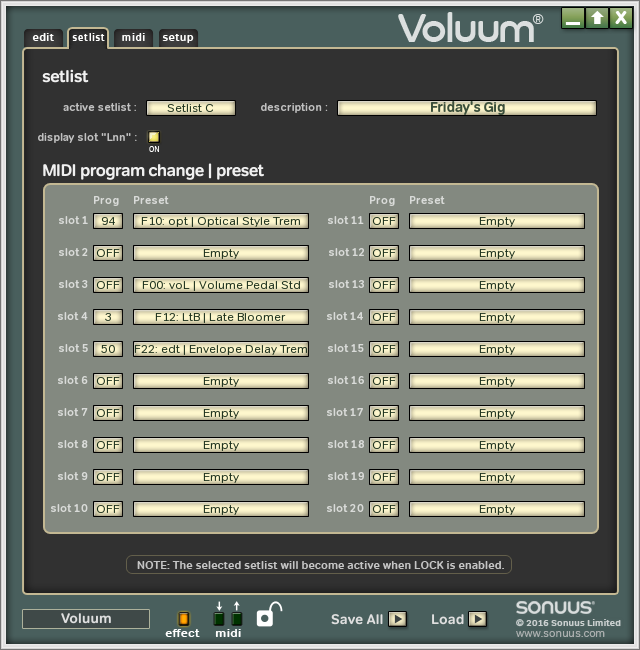Edit the description field Friday's Gig
Viewport: 640px width, 650px height.
(467, 108)
